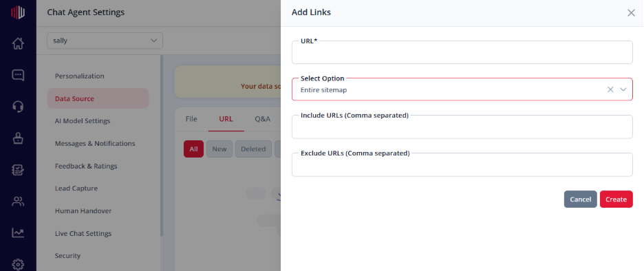The height and width of the screenshot is (271, 644).
Task: Click the headset support icon
Action: click(x=18, y=107)
